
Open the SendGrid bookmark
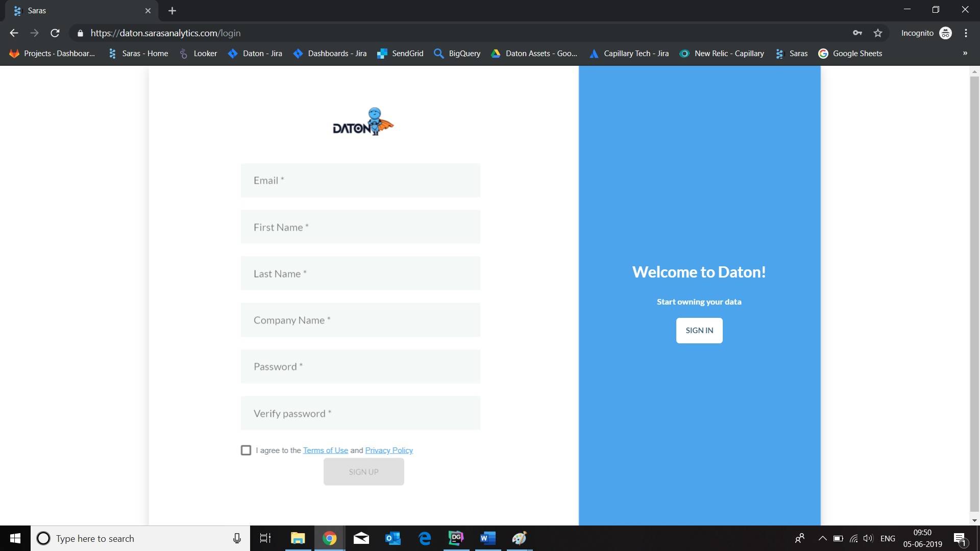click(407, 53)
